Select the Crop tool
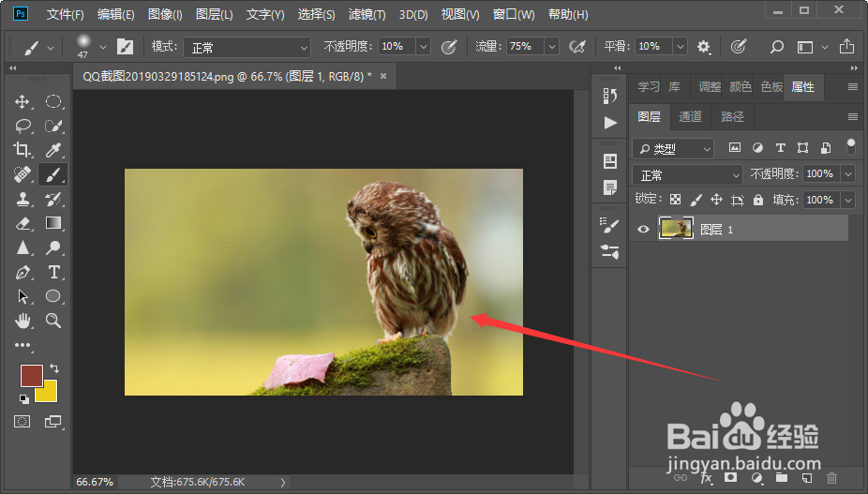This screenshot has width=868, height=494. click(22, 150)
